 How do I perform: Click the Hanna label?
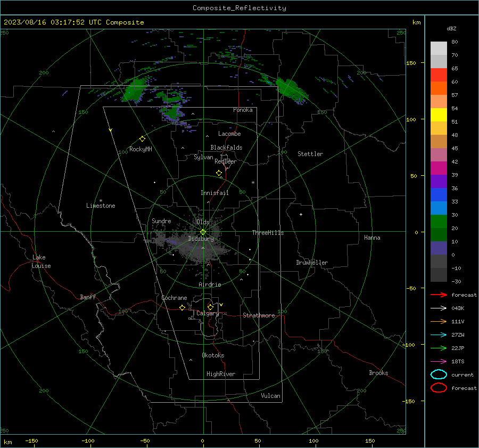click(x=372, y=238)
